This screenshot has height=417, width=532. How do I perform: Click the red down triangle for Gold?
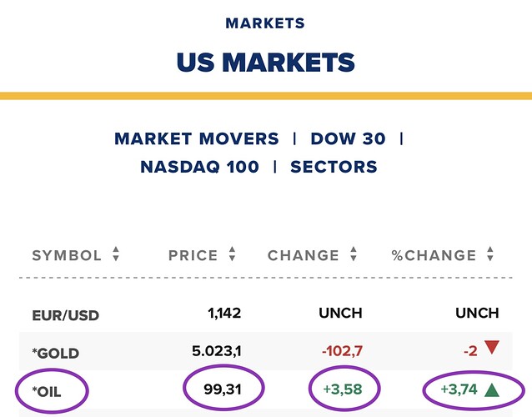click(491, 350)
